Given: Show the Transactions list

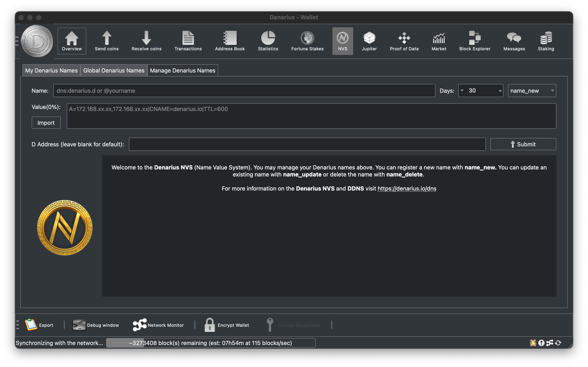Looking at the screenshot, I should [x=188, y=41].
